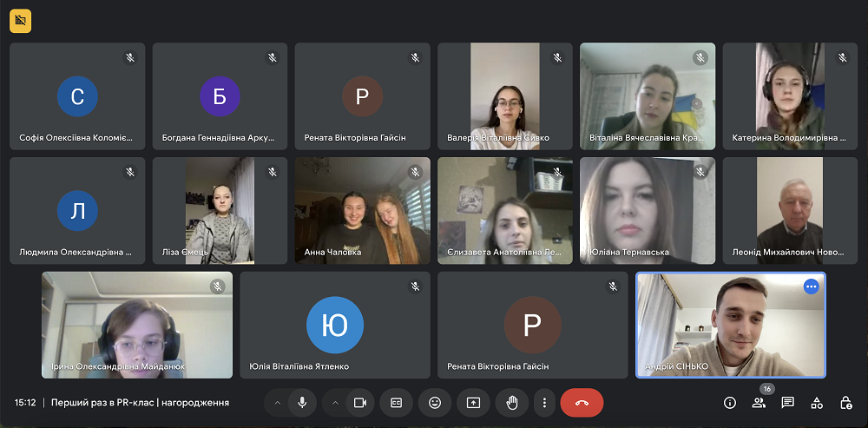Open more options three-dot menu
This screenshot has height=428, width=868.
544,403
